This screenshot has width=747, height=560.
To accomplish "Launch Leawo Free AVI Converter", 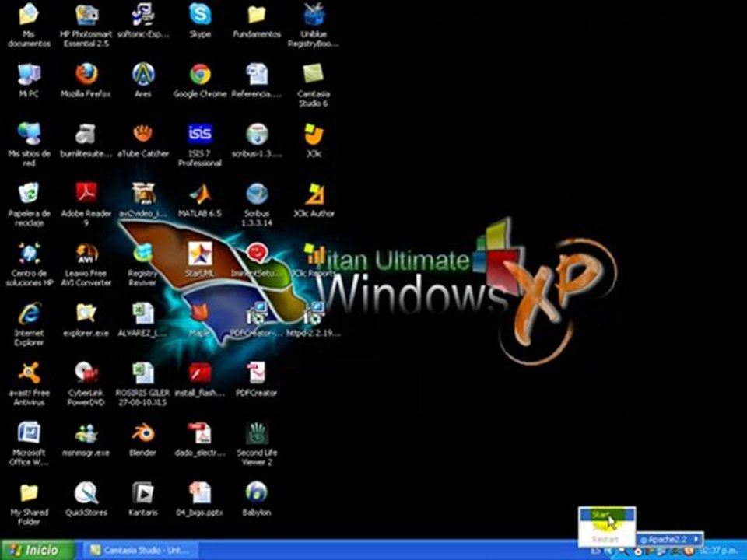I will (86, 264).
